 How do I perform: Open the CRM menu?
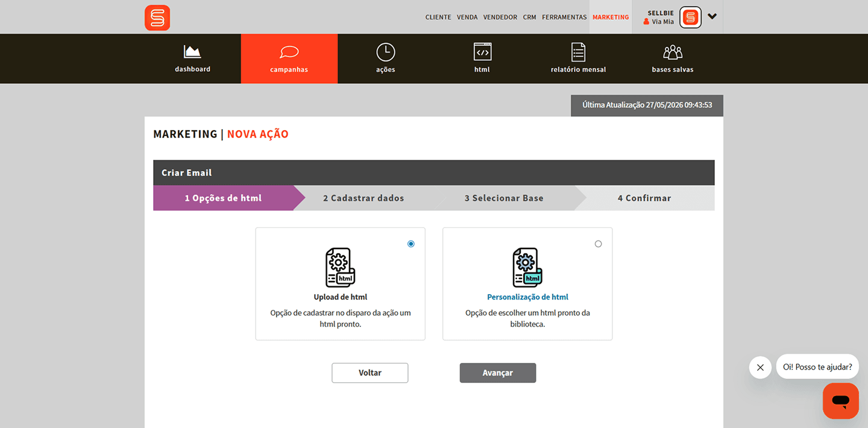(530, 17)
